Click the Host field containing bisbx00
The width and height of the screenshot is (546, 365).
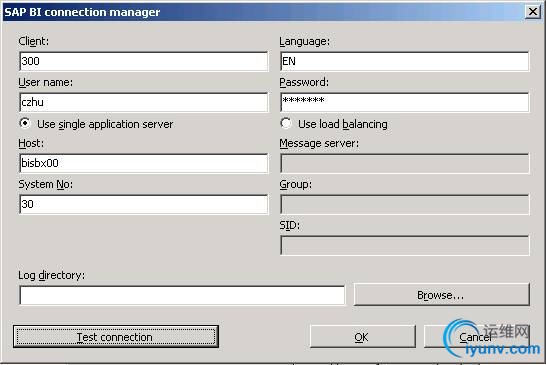click(143, 163)
